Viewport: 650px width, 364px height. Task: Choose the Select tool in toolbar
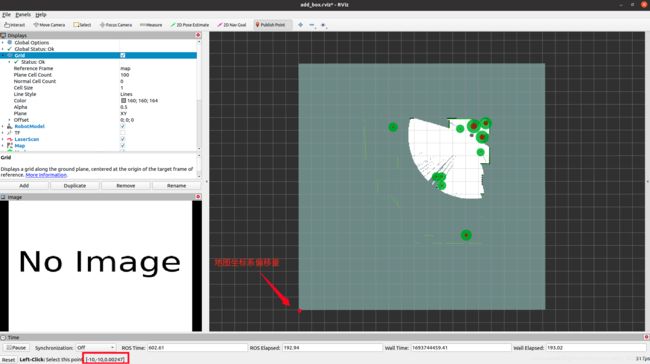(x=82, y=25)
